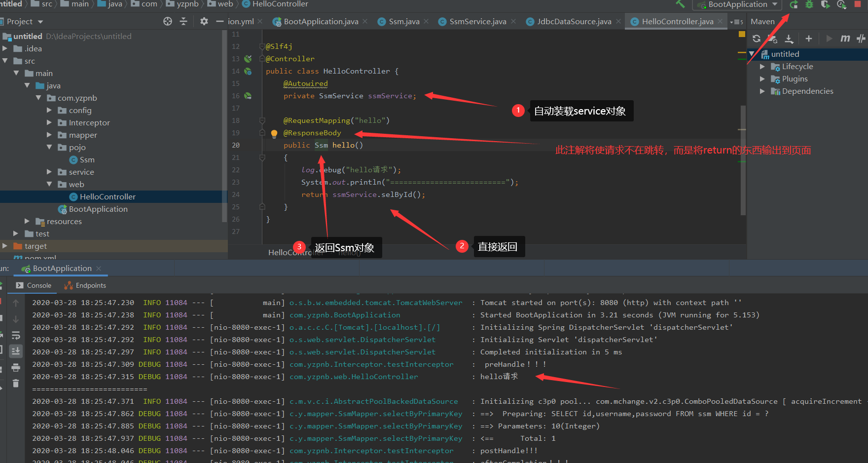Close the HelloController.java tab
The height and width of the screenshot is (463, 868).
tap(720, 21)
